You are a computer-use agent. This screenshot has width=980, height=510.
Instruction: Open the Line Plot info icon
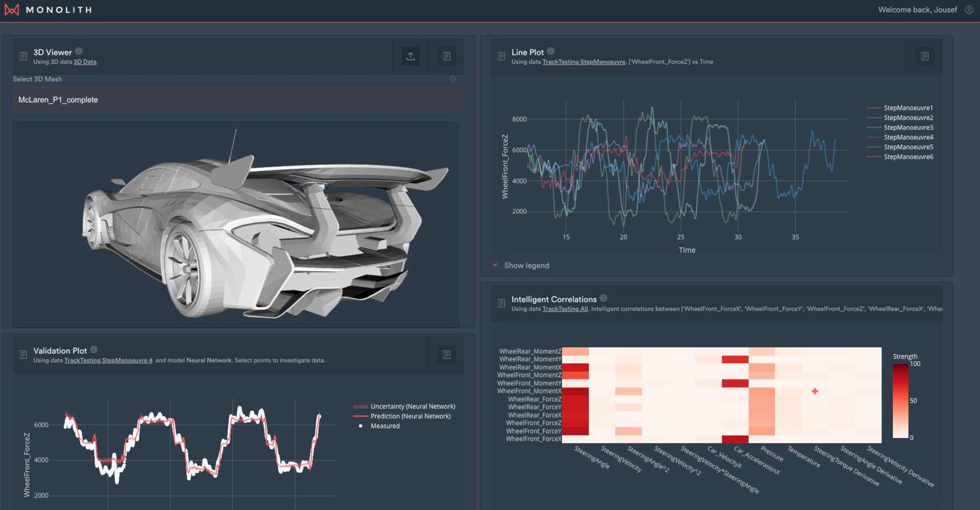tap(551, 51)
